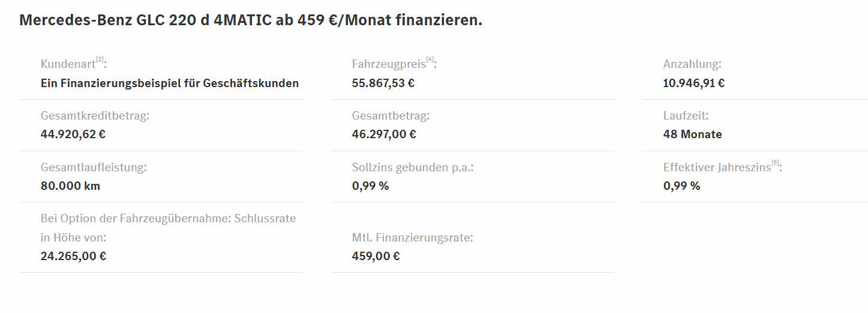Select the Gesamtkreditbetrag value 44.920,62 €
The height and width of the screenshot is (313, 868).
73,134
